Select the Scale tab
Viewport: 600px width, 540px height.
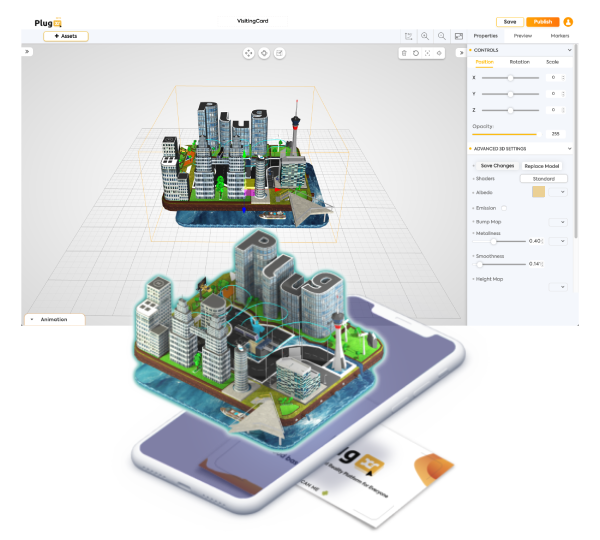(552, 62)
